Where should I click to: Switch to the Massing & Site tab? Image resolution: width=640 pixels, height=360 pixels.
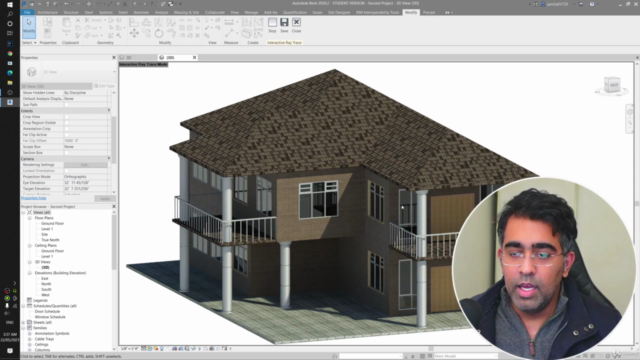click(x=187, y=12)
